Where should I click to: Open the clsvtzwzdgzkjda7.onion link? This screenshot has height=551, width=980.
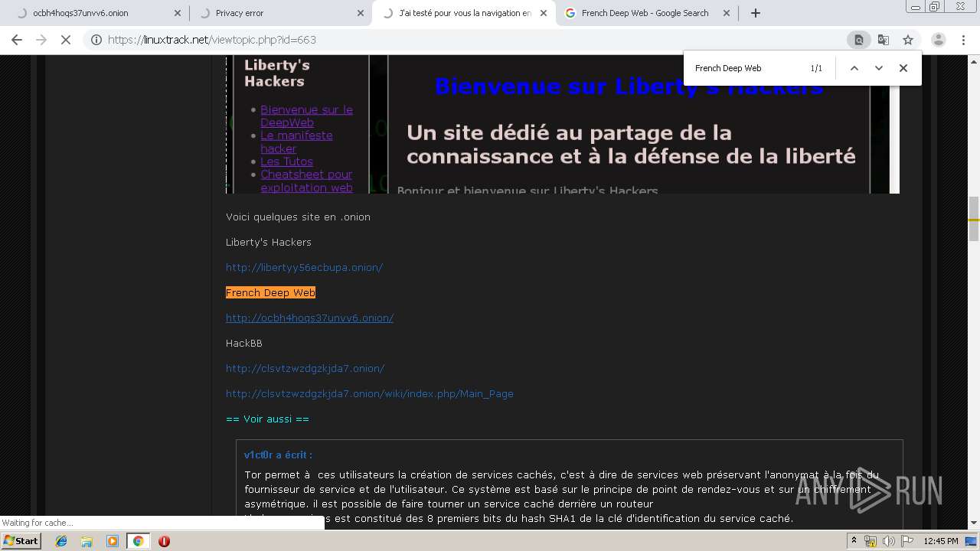305,368
